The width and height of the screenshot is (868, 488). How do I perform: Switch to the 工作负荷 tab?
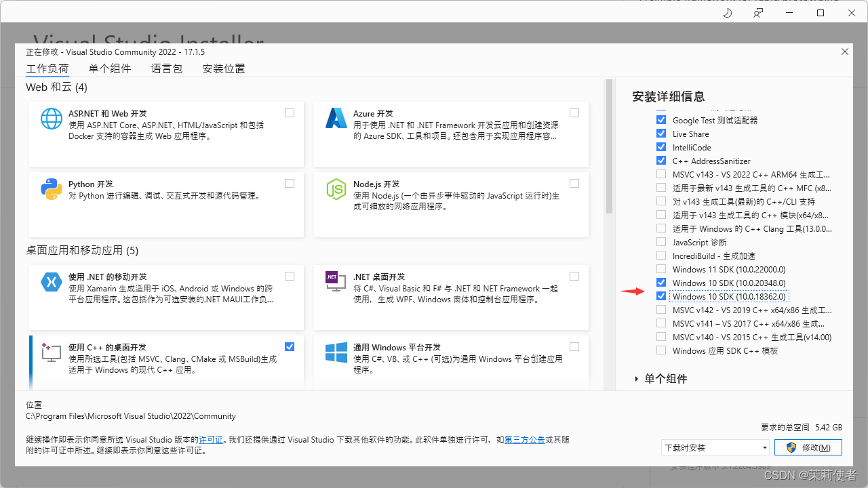pyautogui.click(x=47, y=68)
